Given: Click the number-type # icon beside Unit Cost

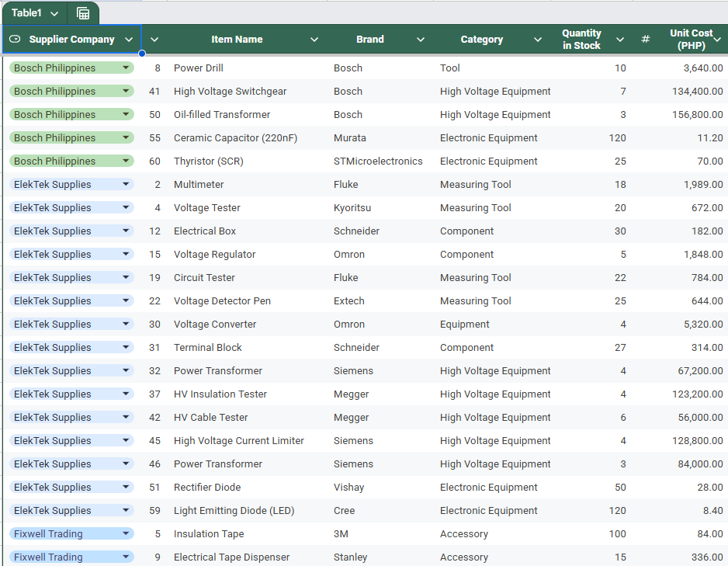Looking at the screenshot, I should [x=646, y=40].
